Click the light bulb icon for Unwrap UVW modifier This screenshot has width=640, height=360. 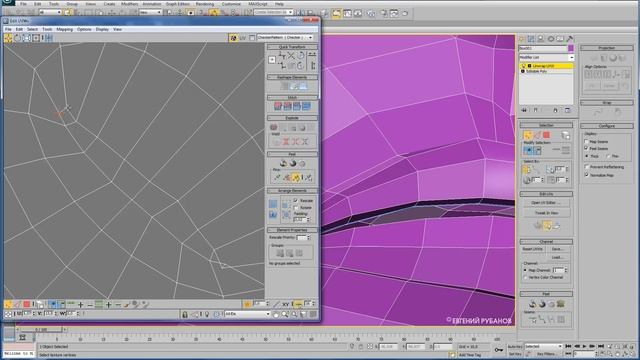523,66
